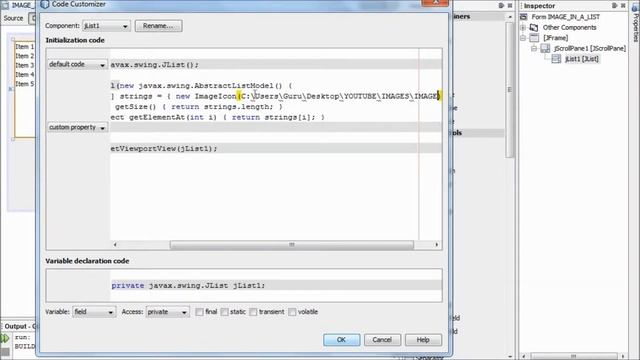The image size is (640, 360).
Task: Open the custom property dropdown
Action: click(x=77, y=127)
